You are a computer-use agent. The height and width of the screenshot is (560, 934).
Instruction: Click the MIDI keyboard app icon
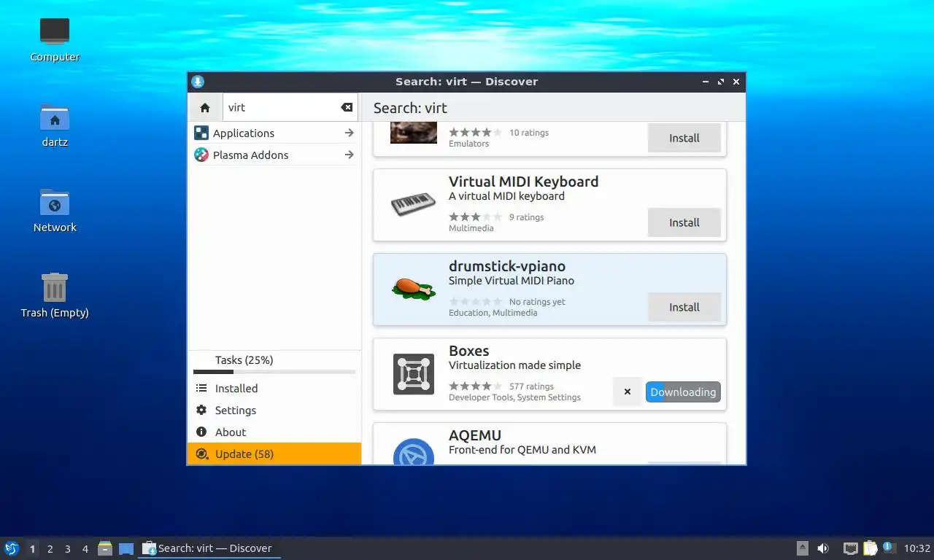click(x=414, y=205)
